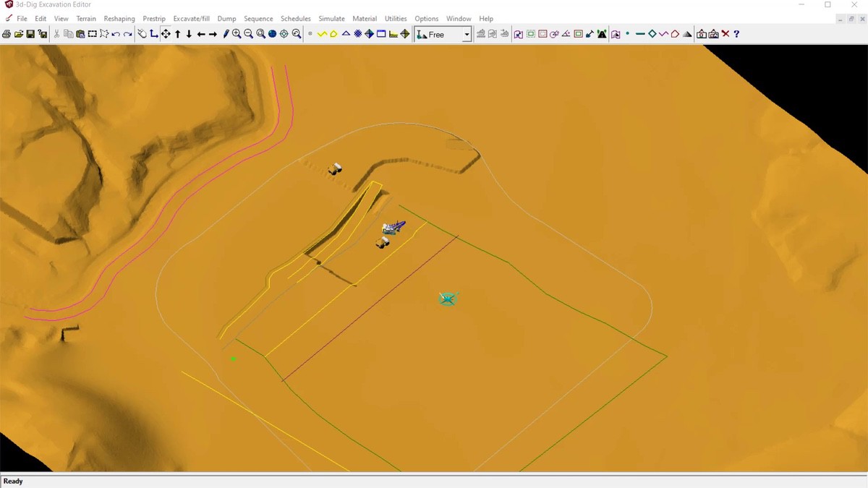Click the angle measurement icon
This screenshot has height=488, width=868.
(x=566, y=34)
